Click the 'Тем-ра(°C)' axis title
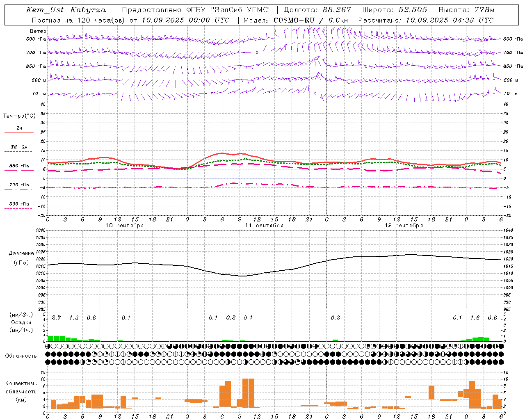525x420 pixels. pyautogui.click(x=19, y=116)
